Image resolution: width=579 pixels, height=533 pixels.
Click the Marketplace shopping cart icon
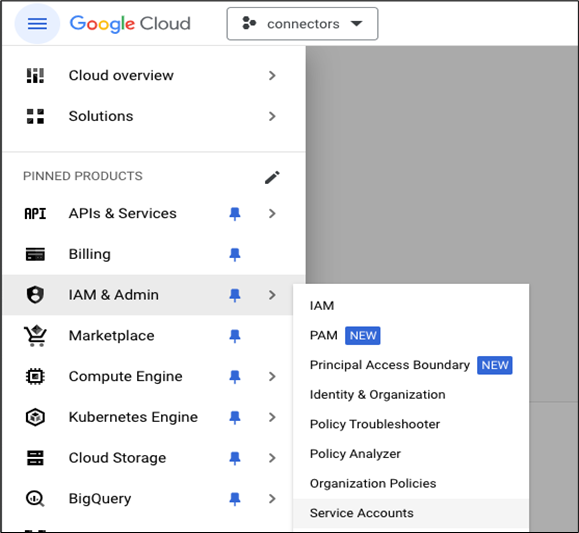[35, 335]
